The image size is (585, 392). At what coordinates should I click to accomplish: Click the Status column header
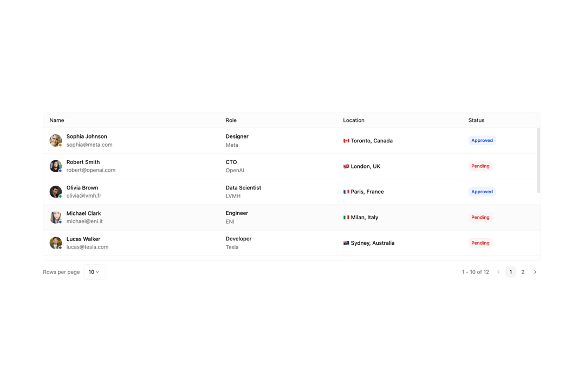477,120
